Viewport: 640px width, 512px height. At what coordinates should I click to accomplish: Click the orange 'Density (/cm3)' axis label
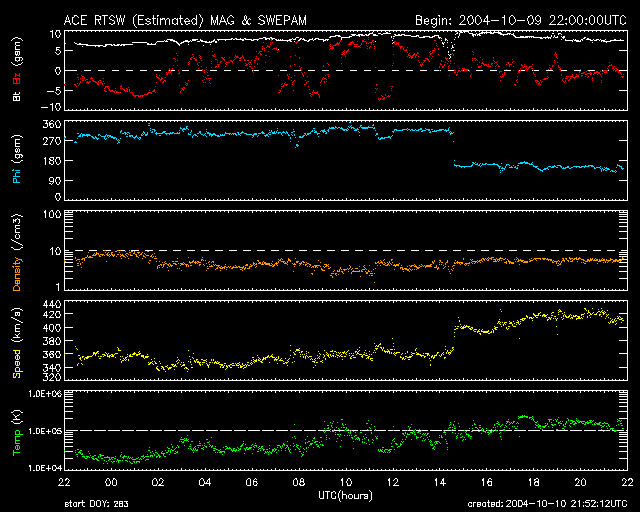coord(17,252)
